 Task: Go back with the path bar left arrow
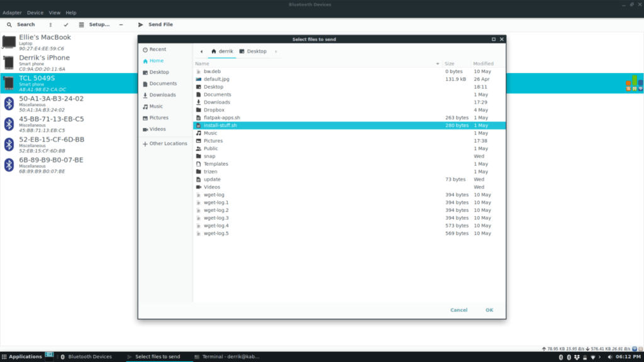tap(201, 52)
